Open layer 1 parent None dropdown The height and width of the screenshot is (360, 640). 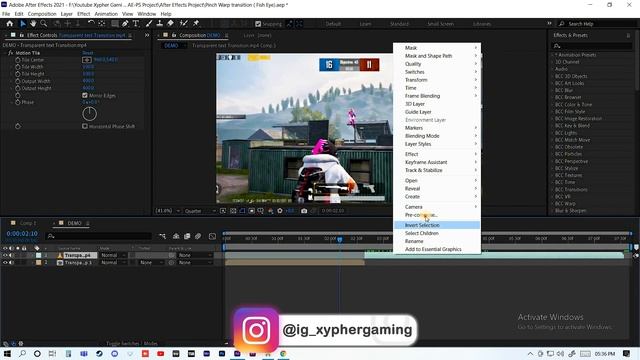point(195,255)
